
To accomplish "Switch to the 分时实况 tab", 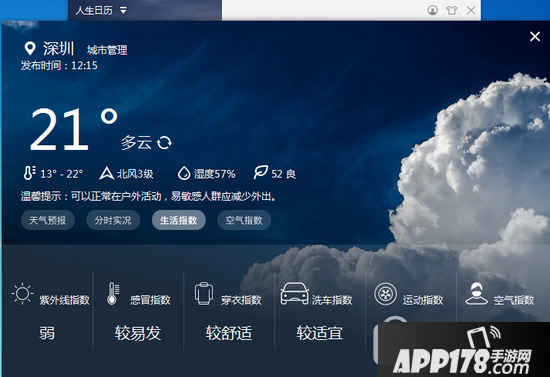I will 113,220.
